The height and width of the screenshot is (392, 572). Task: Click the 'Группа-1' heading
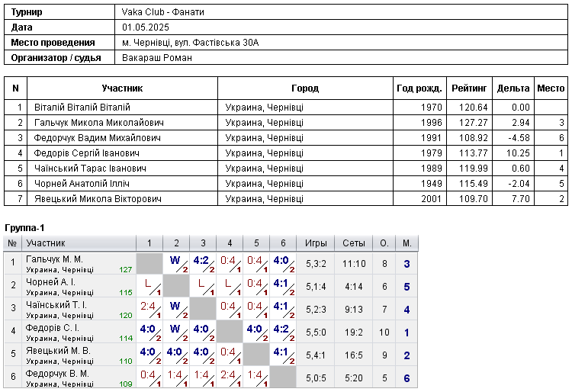[24, 228]
